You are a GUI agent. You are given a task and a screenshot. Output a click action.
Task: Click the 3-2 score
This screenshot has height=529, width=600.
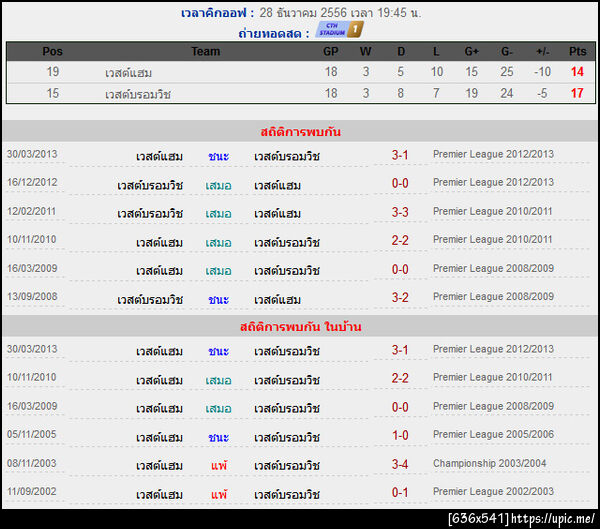coord(400,297)
